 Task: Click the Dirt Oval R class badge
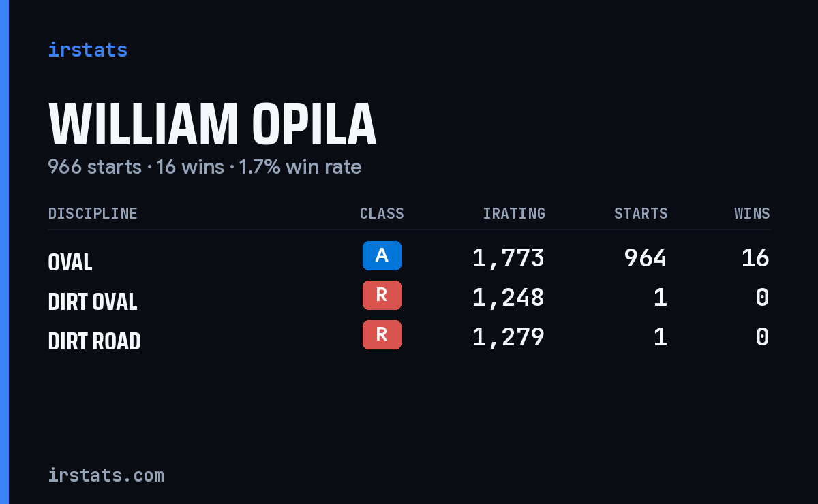[x=382, y=295]
